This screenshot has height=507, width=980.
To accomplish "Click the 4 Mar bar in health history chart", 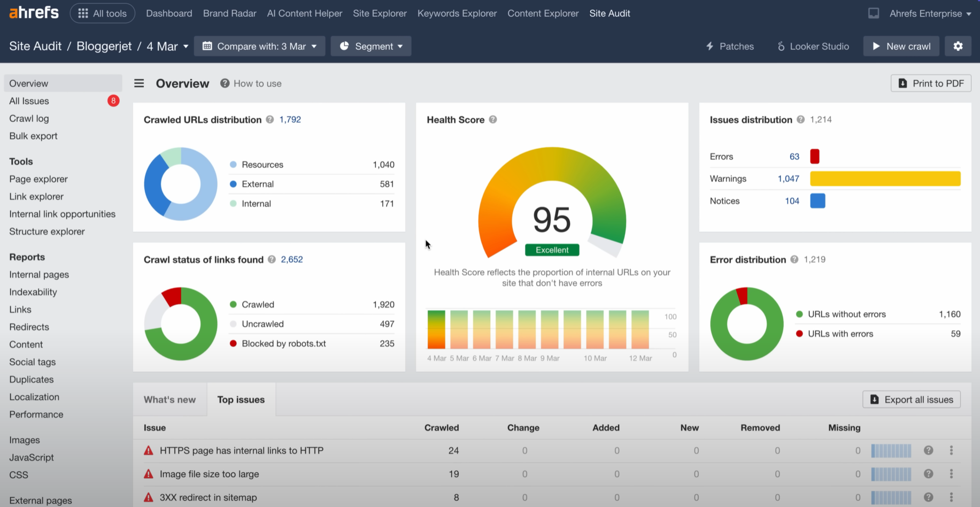I will click(436, 329).
